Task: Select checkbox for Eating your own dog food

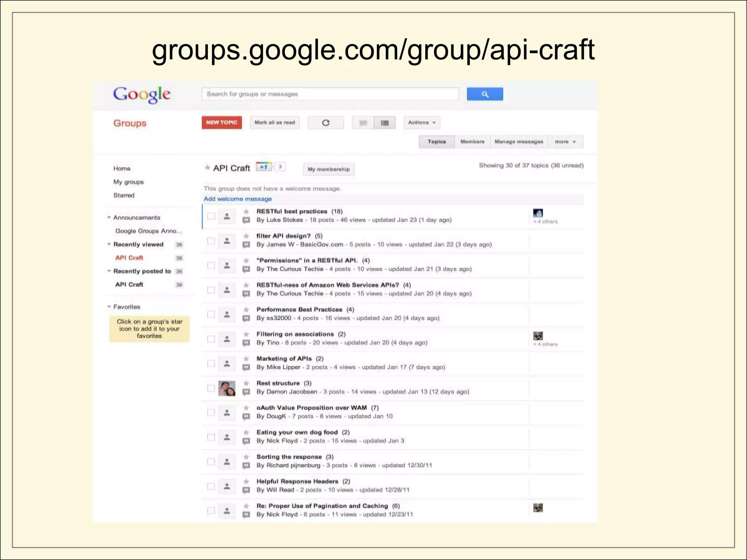Action: pyautogui.click(x=211, y=437)
